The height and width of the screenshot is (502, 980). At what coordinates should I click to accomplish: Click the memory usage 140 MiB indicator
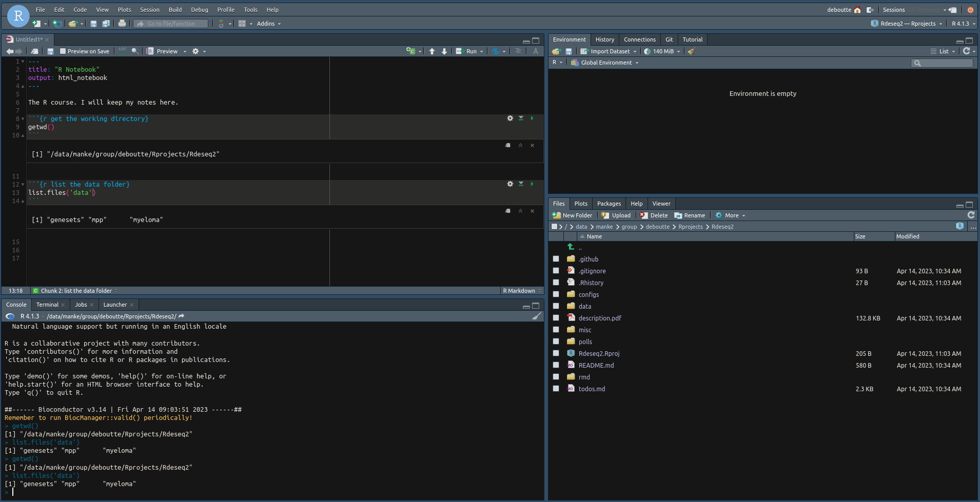click(x=662, y=51)
